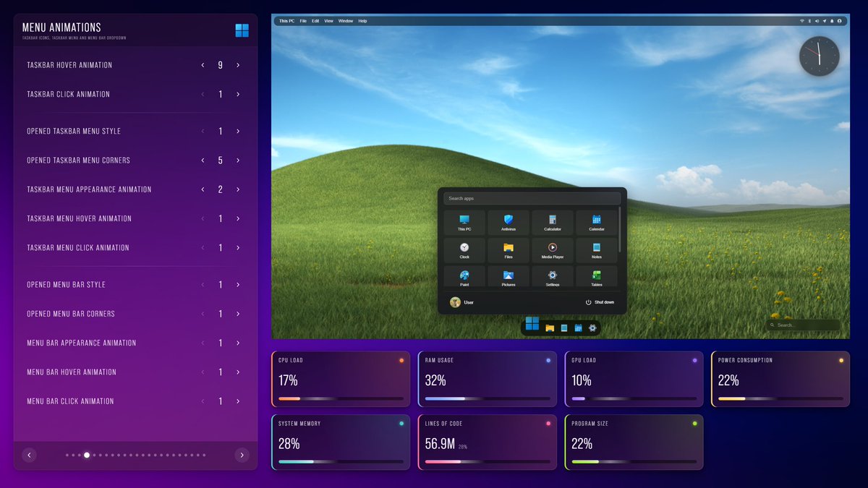Click the Wi-Fi icon in the menu bar

pos(801,21)
